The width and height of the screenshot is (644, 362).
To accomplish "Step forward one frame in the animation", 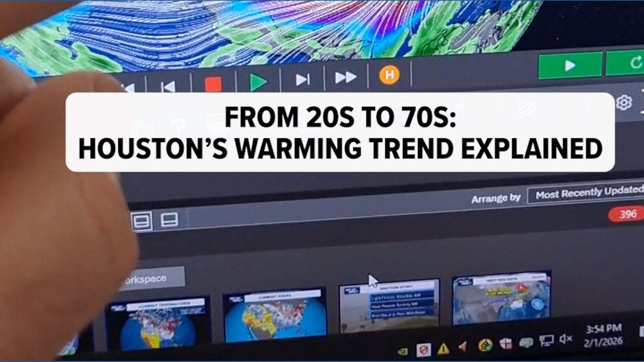I will click(x=302, y=80).
